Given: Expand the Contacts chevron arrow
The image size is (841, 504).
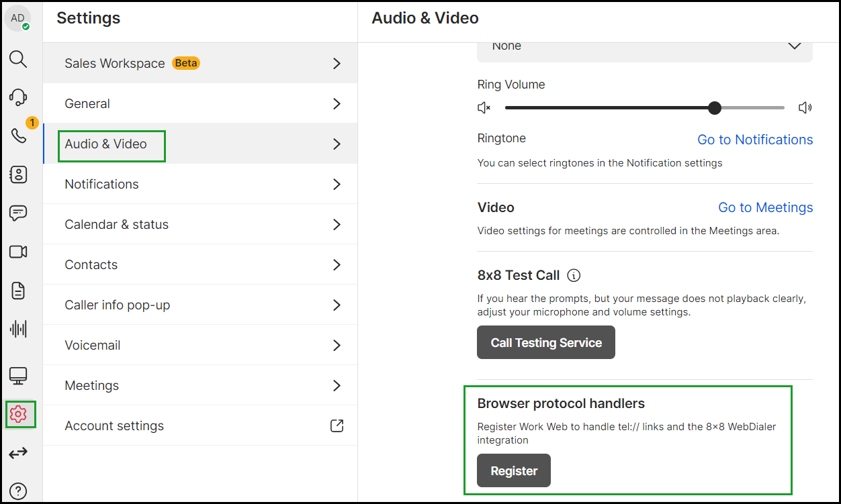Looking at the screenshot, I should (x=337, y=264).
